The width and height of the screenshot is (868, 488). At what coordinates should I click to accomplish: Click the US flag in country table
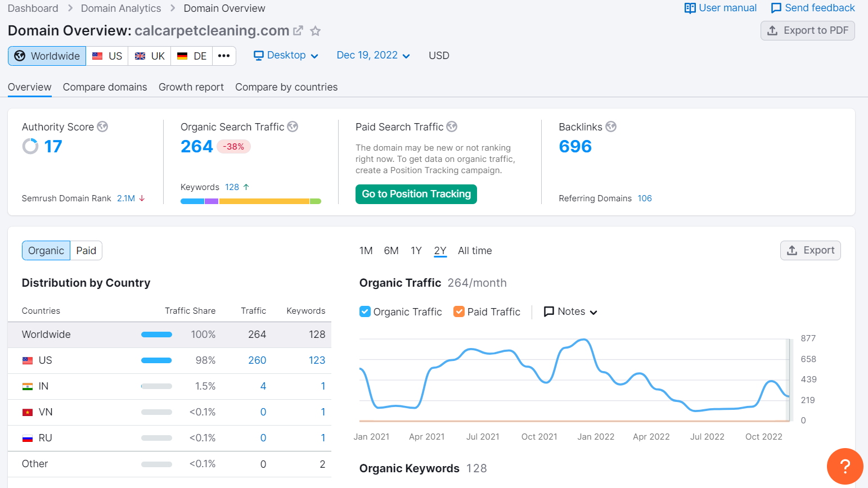(x=28, y=360)
